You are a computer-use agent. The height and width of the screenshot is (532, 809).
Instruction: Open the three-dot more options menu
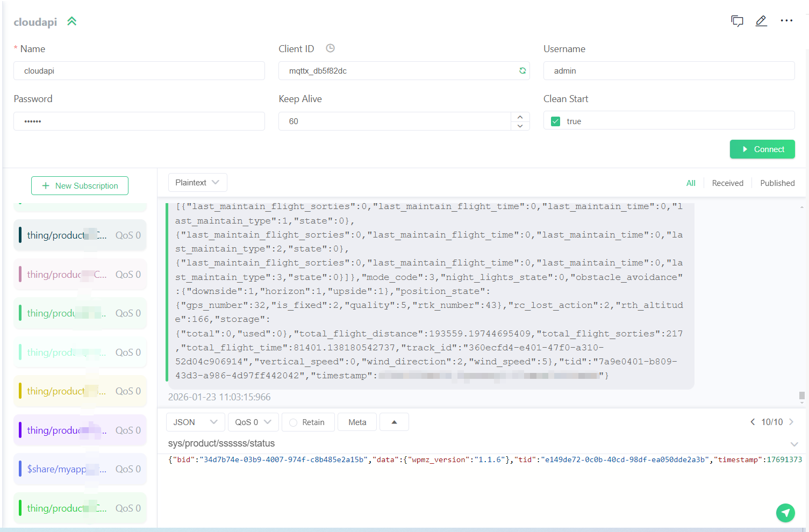(x=786, y=21)
